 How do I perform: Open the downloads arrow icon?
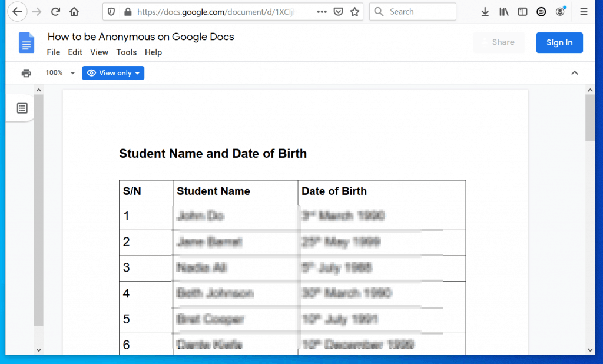click(x=485, y=12)
